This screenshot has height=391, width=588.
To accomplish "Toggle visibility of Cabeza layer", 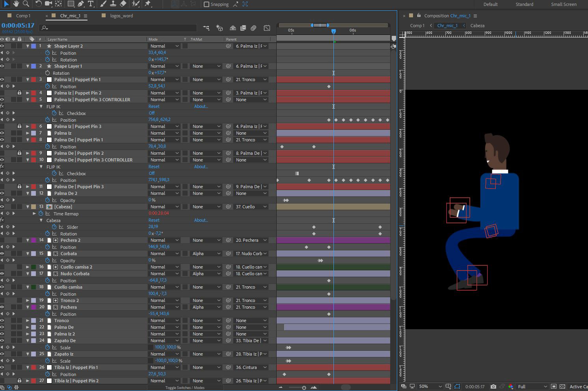I will (x=2, y=207).
